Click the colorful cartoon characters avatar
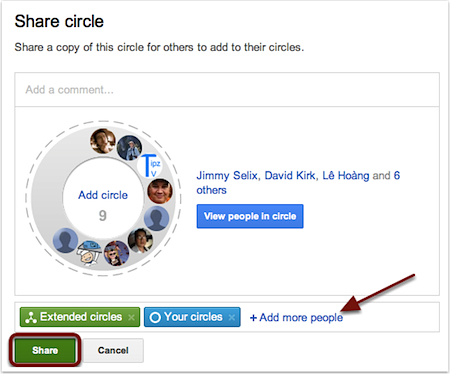This screenshot has width=450, height=374. pyautogui.click(x=116, y=253)
